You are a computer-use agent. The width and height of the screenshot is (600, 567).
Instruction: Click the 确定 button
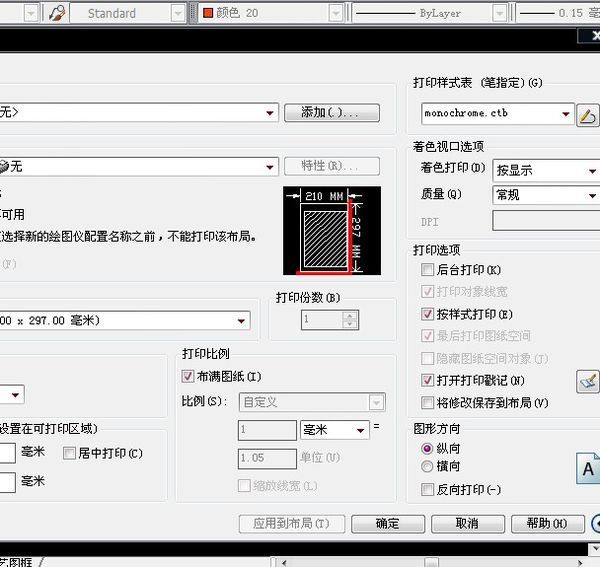click(388, 524)
